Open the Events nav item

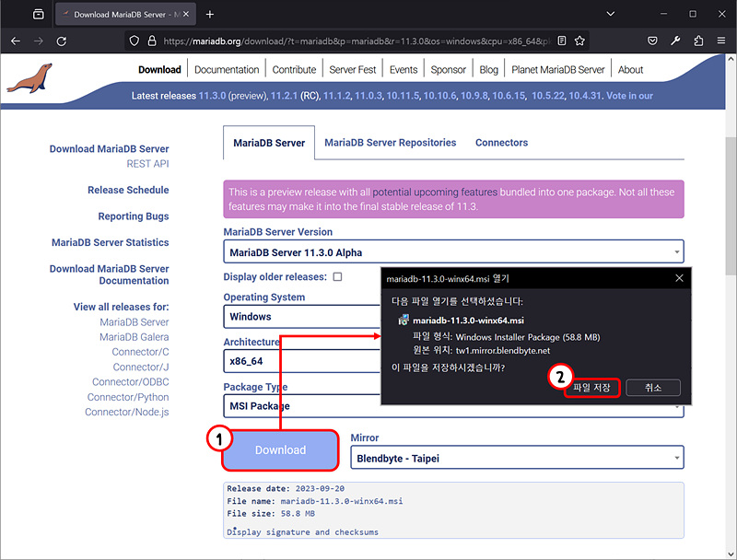click(x=404, y=69)
